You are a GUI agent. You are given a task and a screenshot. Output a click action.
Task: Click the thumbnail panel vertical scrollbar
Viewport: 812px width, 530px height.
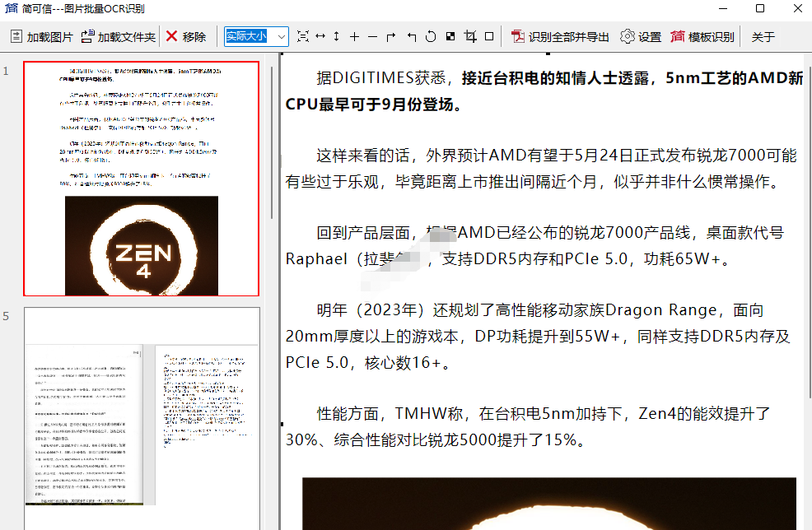272,142
